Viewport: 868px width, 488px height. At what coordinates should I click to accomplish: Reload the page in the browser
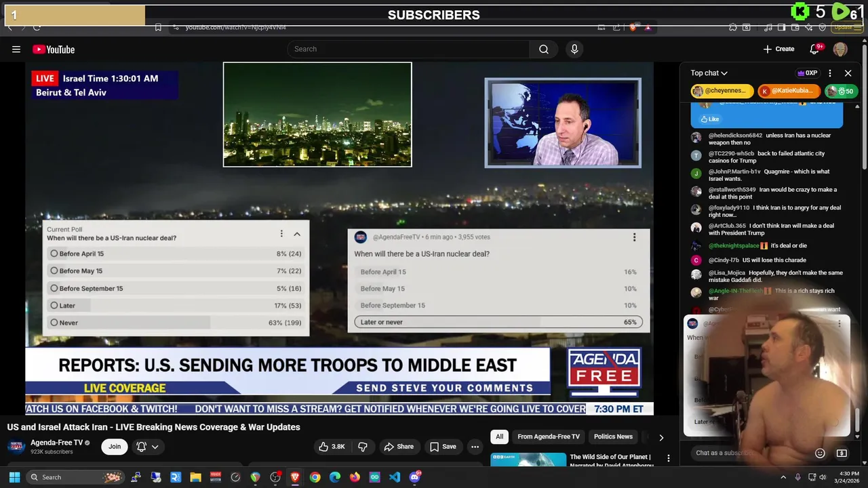tap(37, 27)
